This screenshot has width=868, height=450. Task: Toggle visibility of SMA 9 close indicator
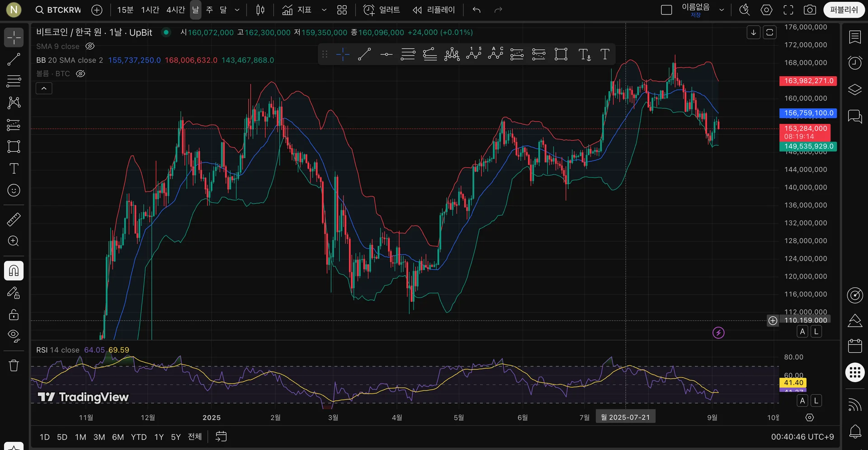pos(90,47)
